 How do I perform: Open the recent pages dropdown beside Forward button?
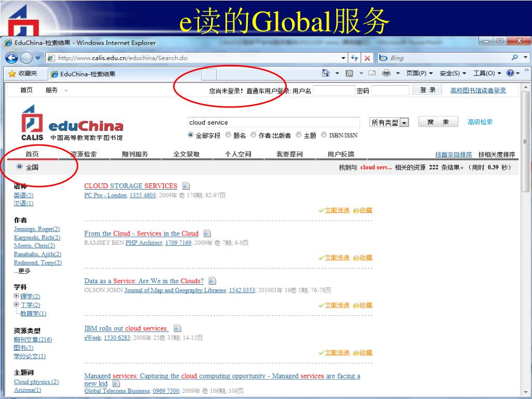click(37, 58)
